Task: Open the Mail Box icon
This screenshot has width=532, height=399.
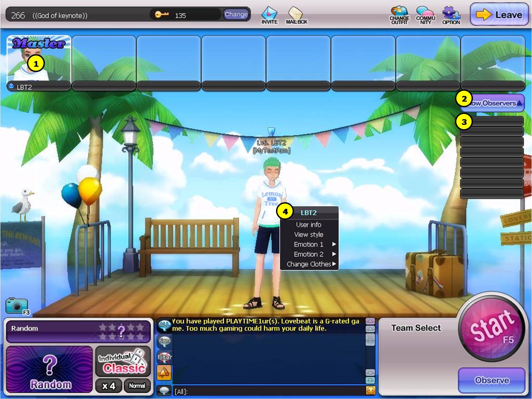Action: pyautogui.click(x=296, y=16)
